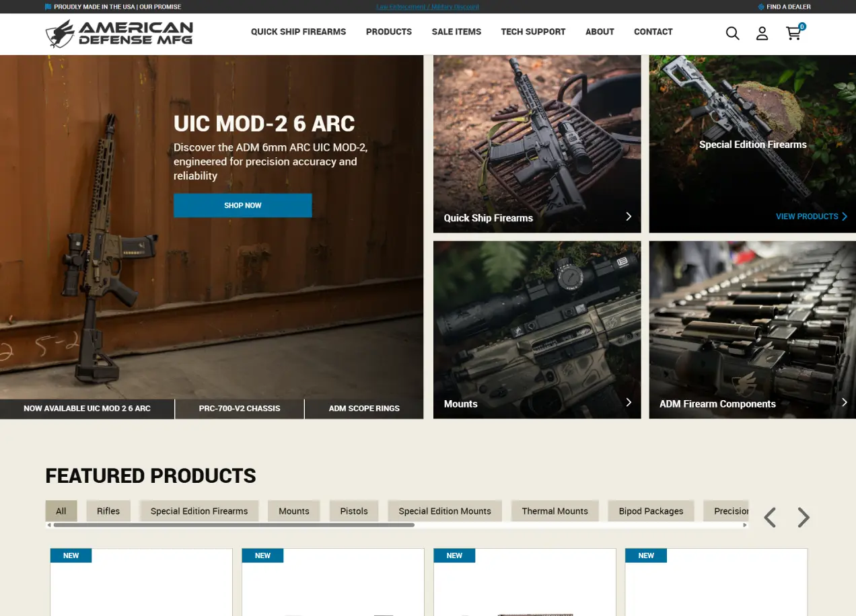The image size is (856, 616).
Task: Open the search magnifier icon
Action: pyautogui.click(x=732, y=33)
